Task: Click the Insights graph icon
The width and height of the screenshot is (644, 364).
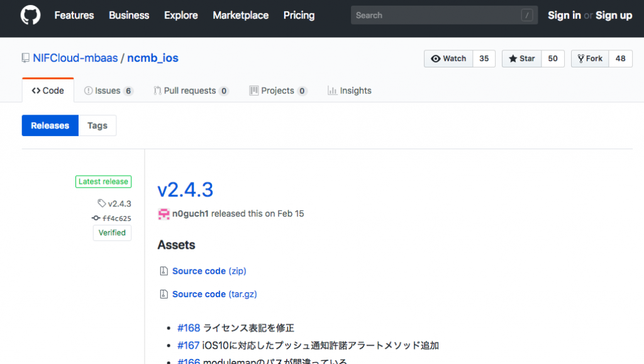Action: click(x=331, y=90)
